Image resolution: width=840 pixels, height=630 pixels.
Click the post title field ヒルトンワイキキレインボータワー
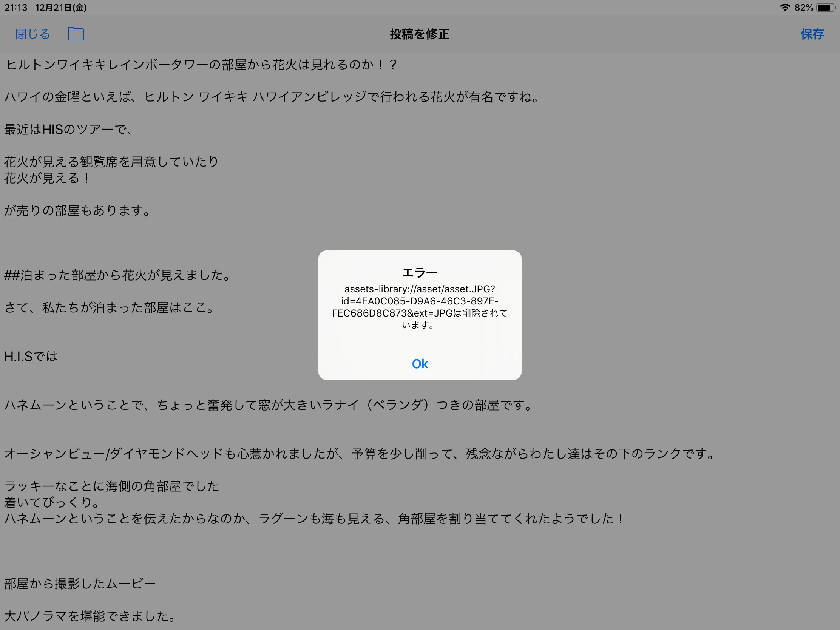point(420,65)
